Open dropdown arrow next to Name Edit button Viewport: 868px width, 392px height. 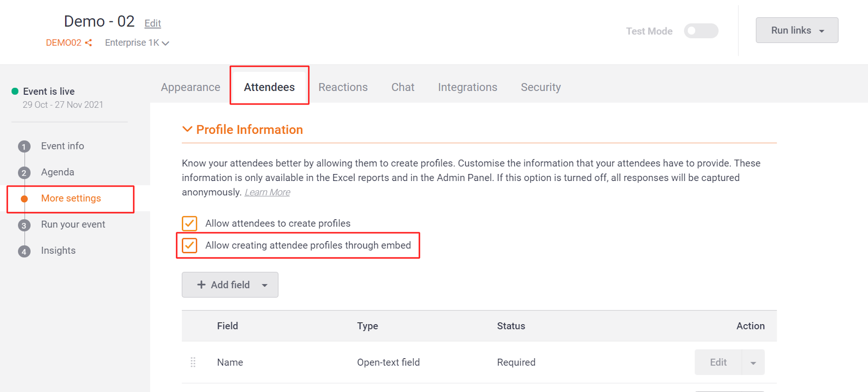753,362
